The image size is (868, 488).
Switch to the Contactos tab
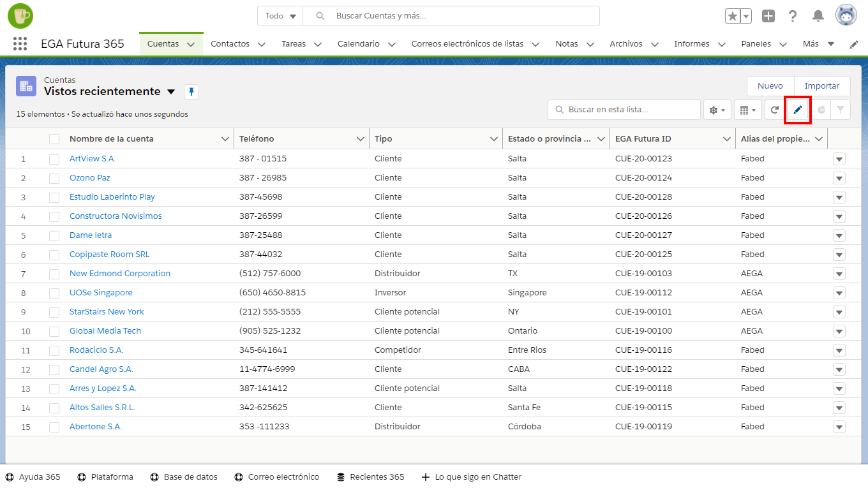point(230,44)
